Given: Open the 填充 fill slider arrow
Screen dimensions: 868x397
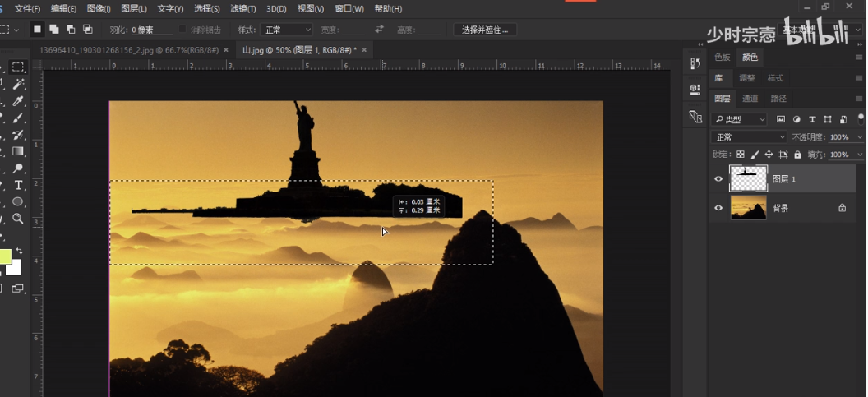Looking at the screenshot, I should pyautogui.click(x=860, y=155).
